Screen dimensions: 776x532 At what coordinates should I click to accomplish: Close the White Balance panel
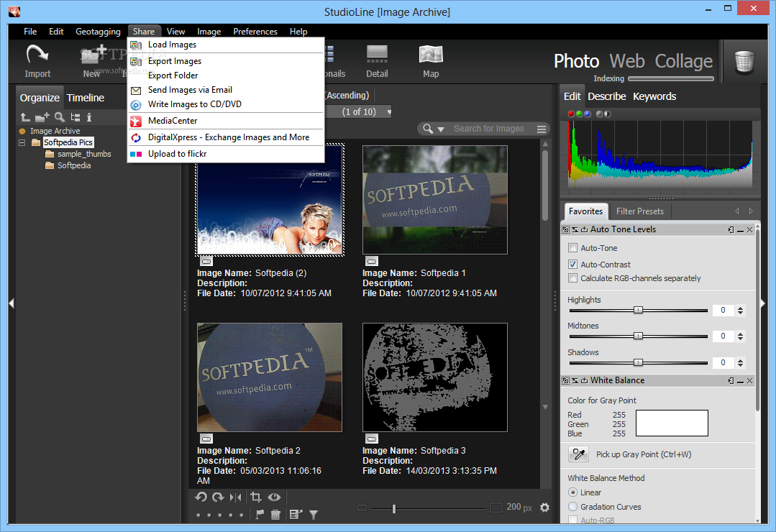click(750, 380)
